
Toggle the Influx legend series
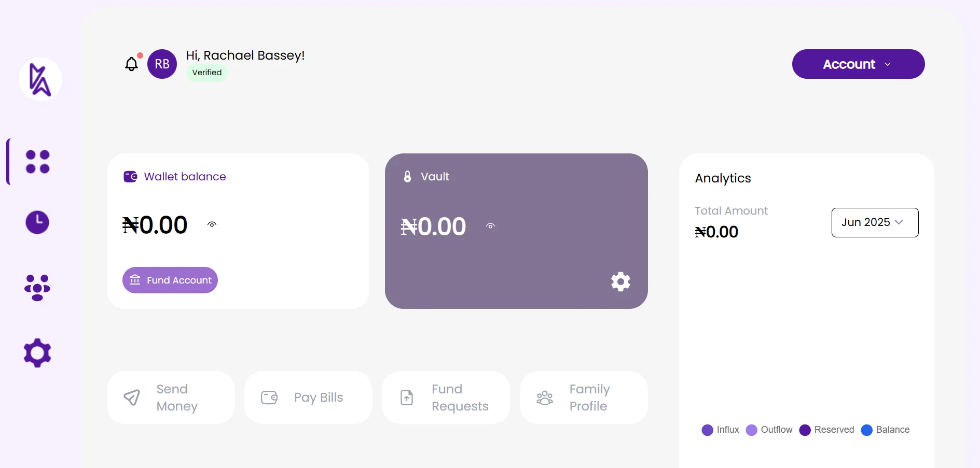click(x=720, y=430)
